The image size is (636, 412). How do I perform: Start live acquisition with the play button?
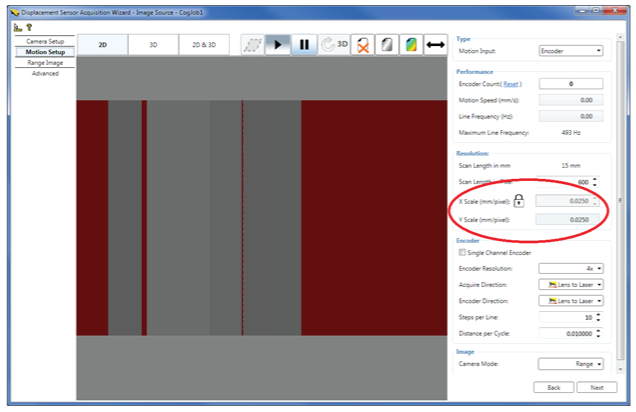click(x=277, y=45)
